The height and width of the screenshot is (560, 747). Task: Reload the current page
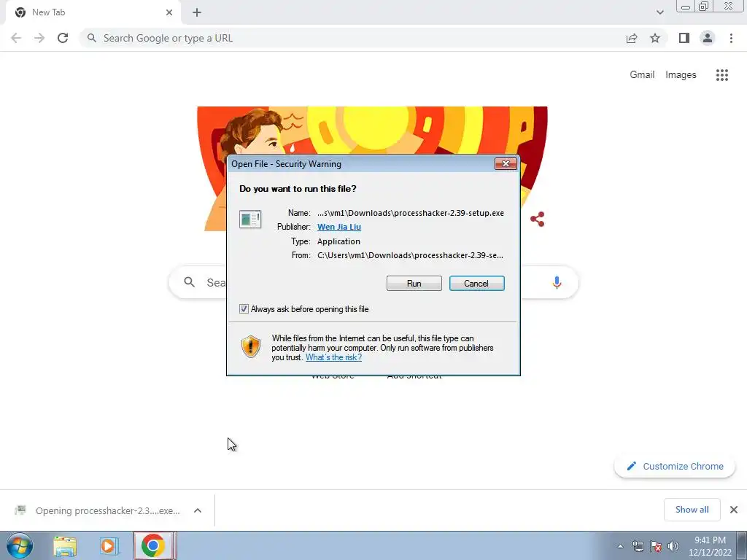pyautogui.click(x=63, y=38)
